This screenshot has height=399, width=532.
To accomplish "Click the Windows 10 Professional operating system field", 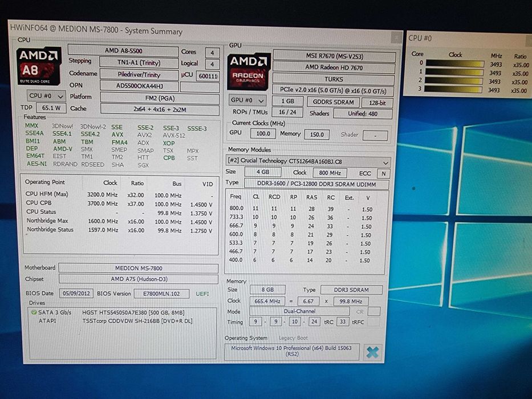I will click(292, 352).
